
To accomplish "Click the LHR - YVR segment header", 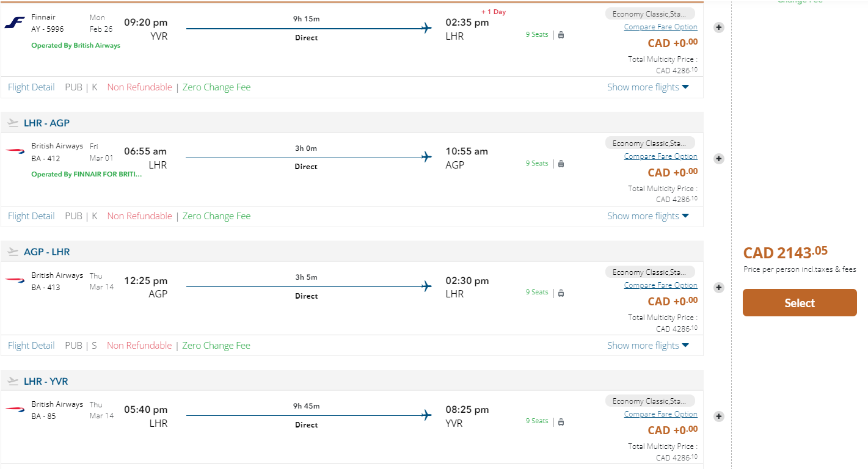I will tap(46, 382).
